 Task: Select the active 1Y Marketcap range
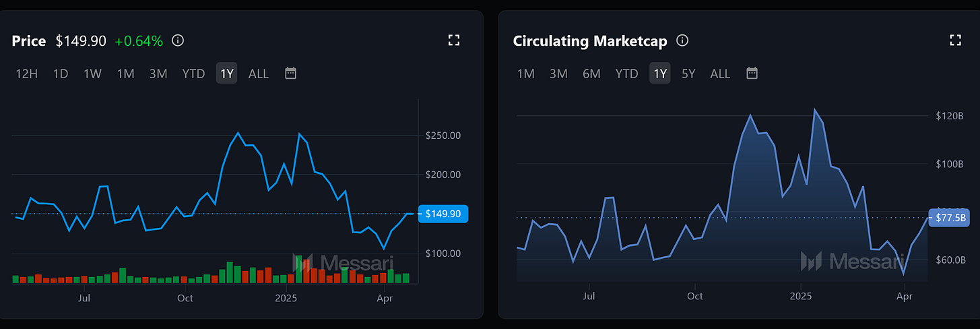click(x=659, y=73)
